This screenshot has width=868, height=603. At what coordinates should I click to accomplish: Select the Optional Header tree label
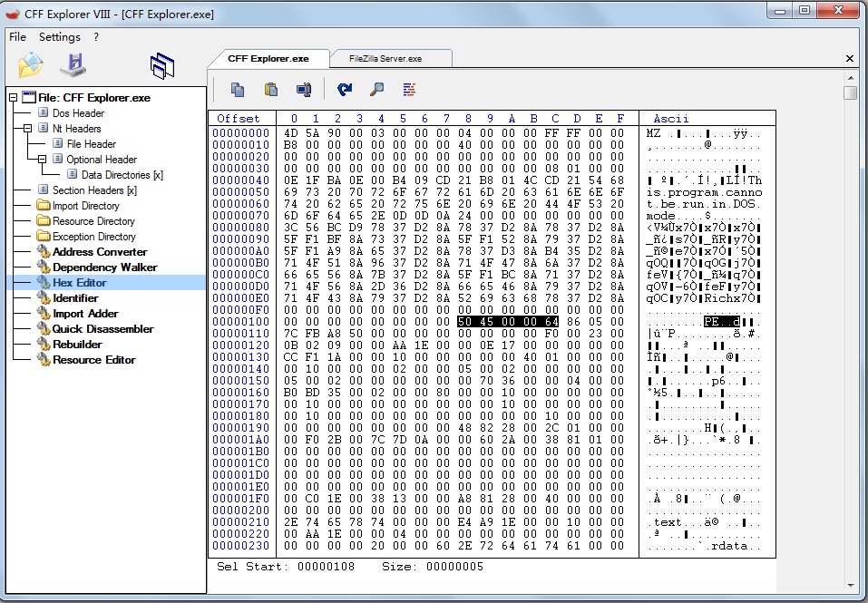[x=102, y=160]
